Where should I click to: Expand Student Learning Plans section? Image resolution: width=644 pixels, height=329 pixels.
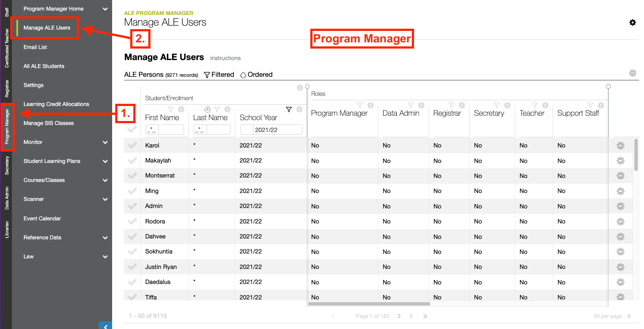click(105, 161)
